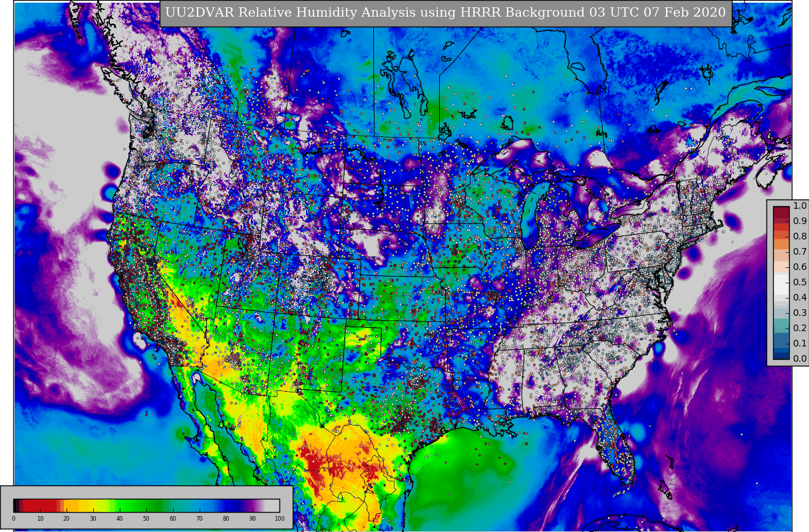Click the 20 tick label on humidity colorbar
This screenshot has height=532, width=809.
67,519
